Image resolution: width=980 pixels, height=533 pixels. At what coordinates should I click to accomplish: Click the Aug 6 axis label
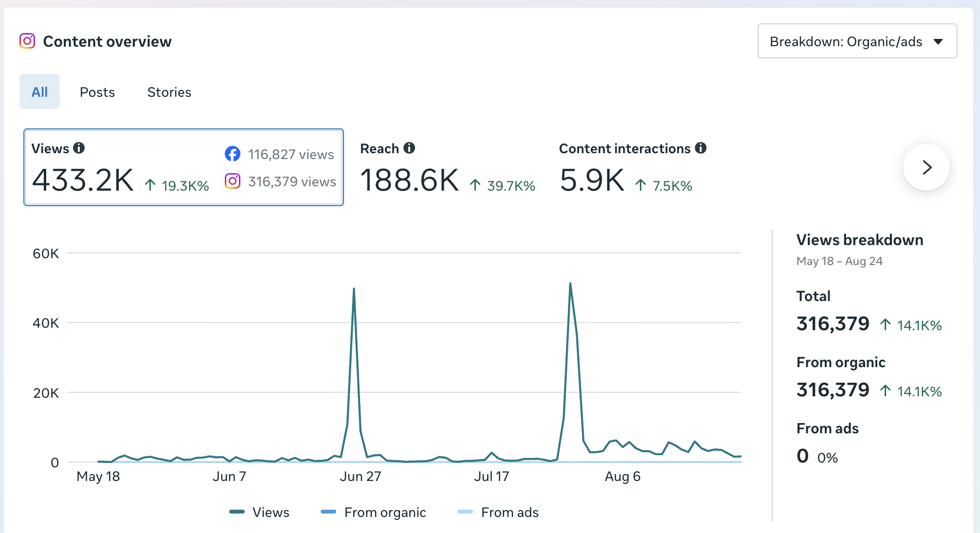coord(622,476)
